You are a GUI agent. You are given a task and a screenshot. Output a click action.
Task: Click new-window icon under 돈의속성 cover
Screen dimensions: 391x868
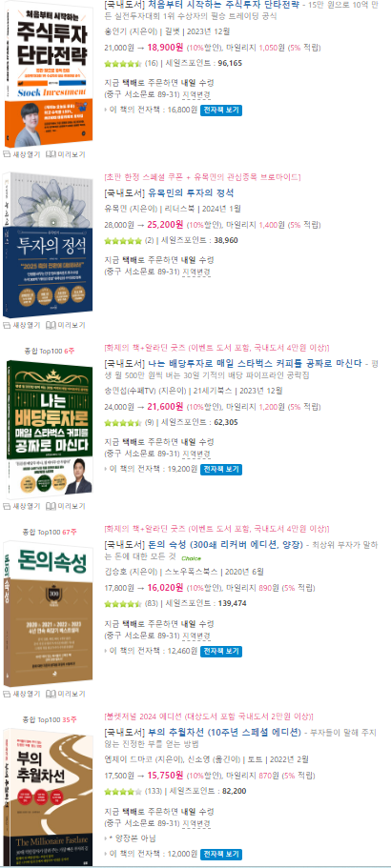pos(8,693)
